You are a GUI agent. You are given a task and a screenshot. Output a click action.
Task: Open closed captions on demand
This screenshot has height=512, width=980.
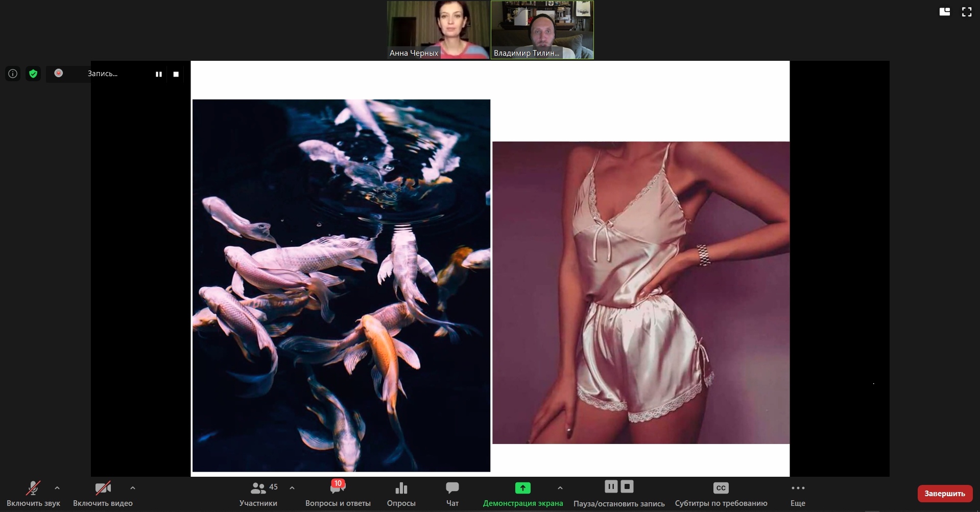(721, 488)
